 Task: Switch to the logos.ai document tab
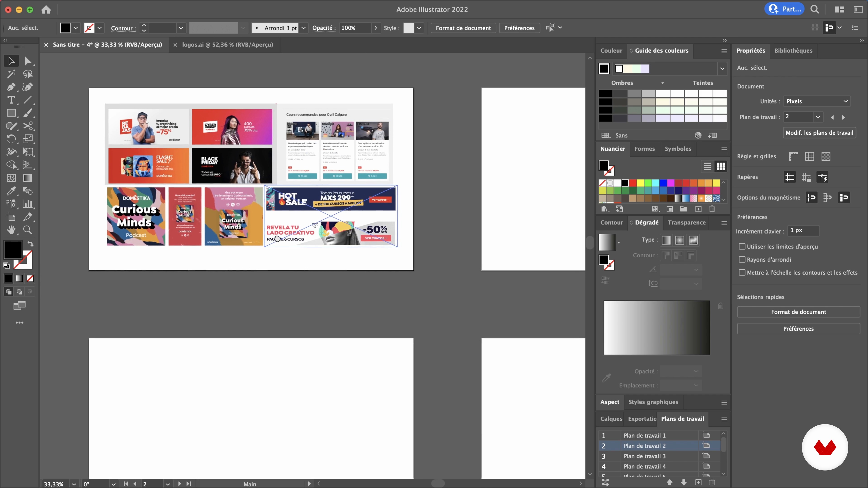[x=227, y=45]
